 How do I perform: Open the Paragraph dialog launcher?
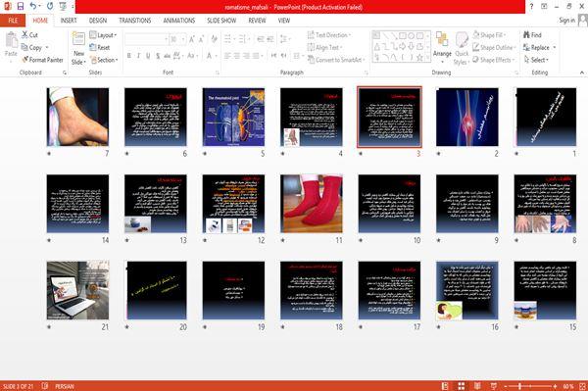(366, 73)
